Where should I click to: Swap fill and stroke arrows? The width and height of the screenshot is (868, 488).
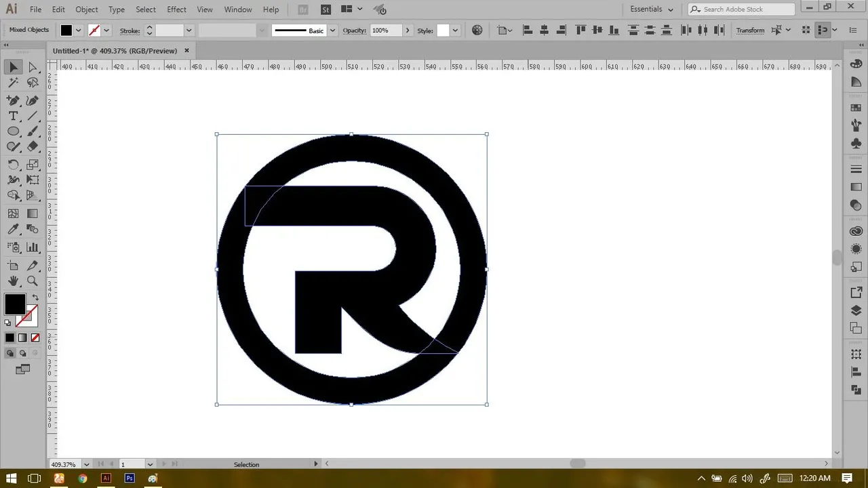[x=35, y=297]
